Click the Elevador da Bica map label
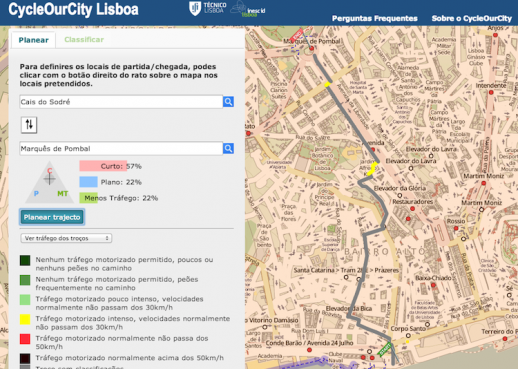 pyautogui.click(x=349, y=308)
